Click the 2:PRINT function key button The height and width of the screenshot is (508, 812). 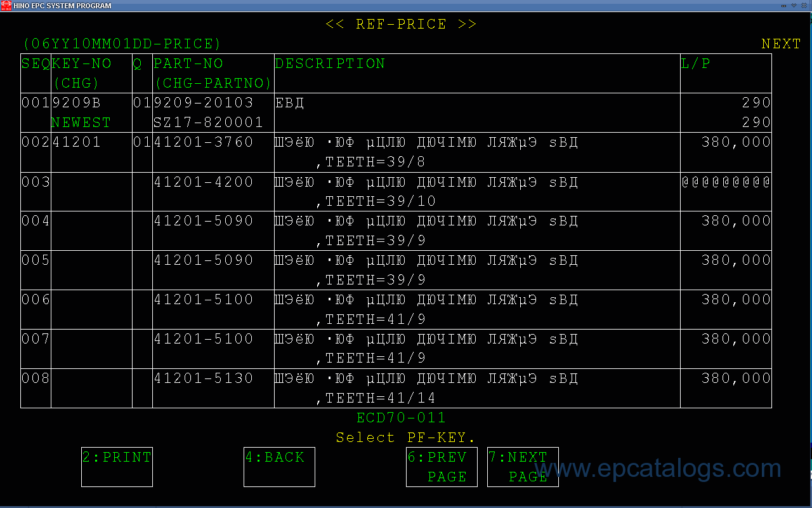(117, 467)
